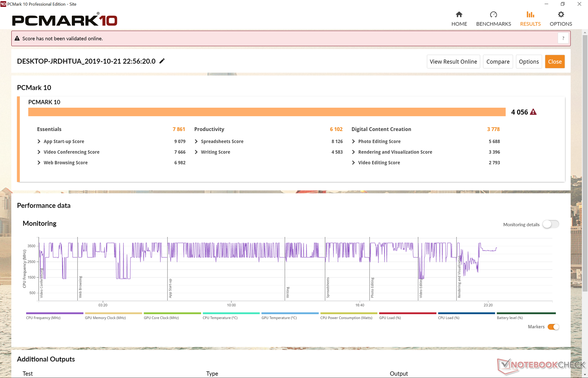Expand the Video Editing Score row
This screenshot has height=378, width=588.
[x=353, y=163]
